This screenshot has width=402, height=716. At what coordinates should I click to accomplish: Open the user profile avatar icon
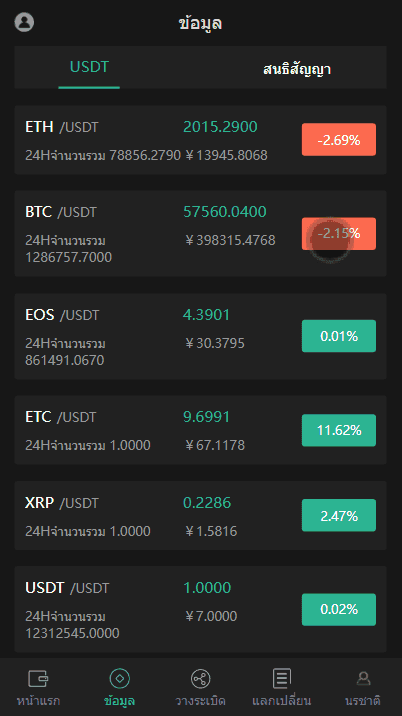click(x=24, y=22)
